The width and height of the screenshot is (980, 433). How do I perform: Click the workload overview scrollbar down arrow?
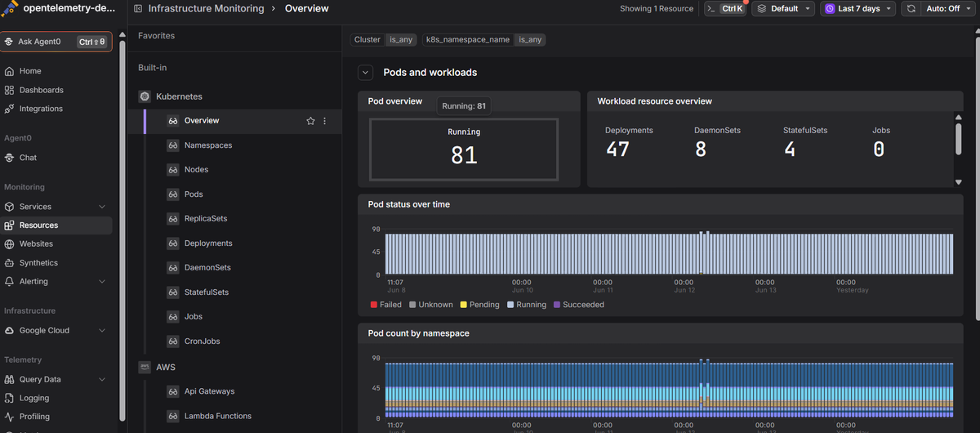coord(959,182)
